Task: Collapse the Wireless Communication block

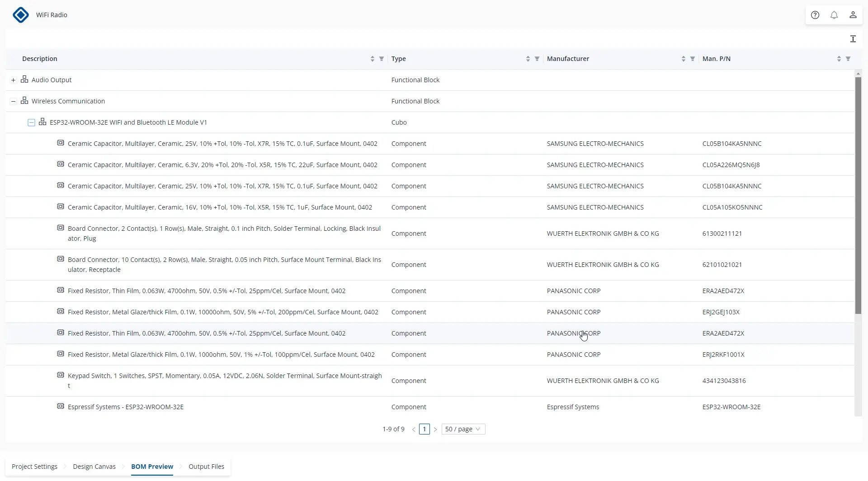Action: 13,101
